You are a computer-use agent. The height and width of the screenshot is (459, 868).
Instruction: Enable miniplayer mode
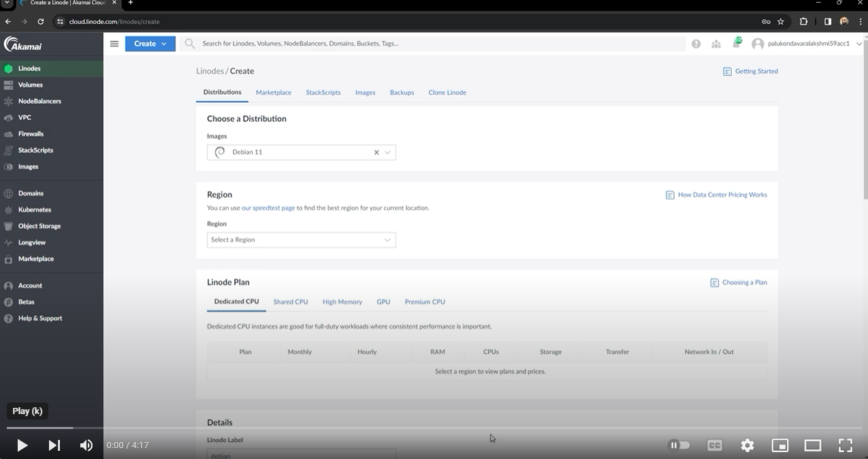coord(780,445)
